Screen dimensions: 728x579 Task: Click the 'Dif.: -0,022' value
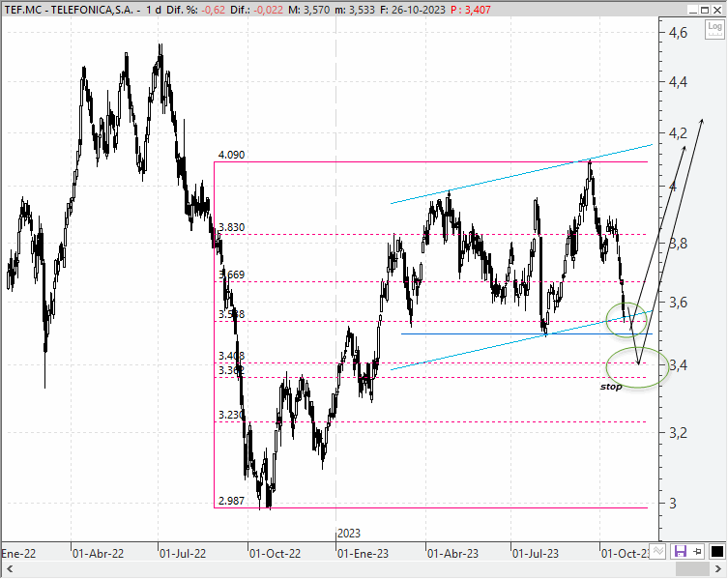256,10
